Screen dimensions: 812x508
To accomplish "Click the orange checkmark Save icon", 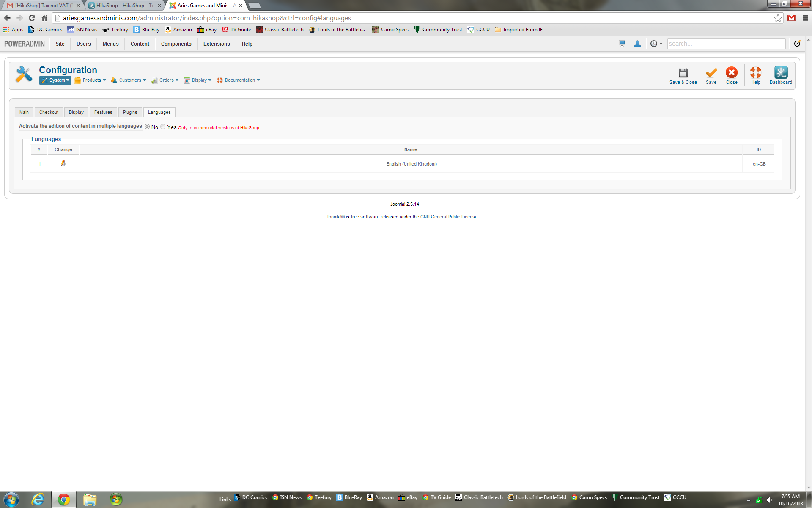I will tap(711, 73).
